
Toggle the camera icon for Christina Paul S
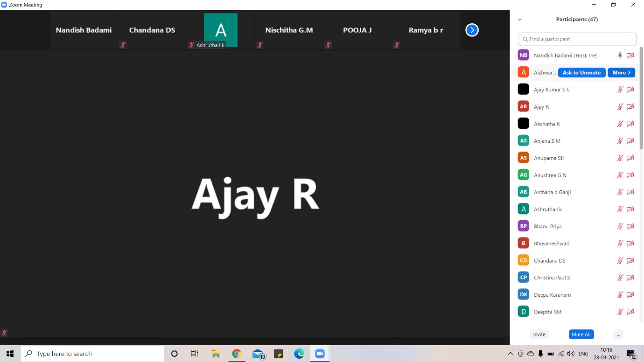pyautogui.click(x=630, y=278)
